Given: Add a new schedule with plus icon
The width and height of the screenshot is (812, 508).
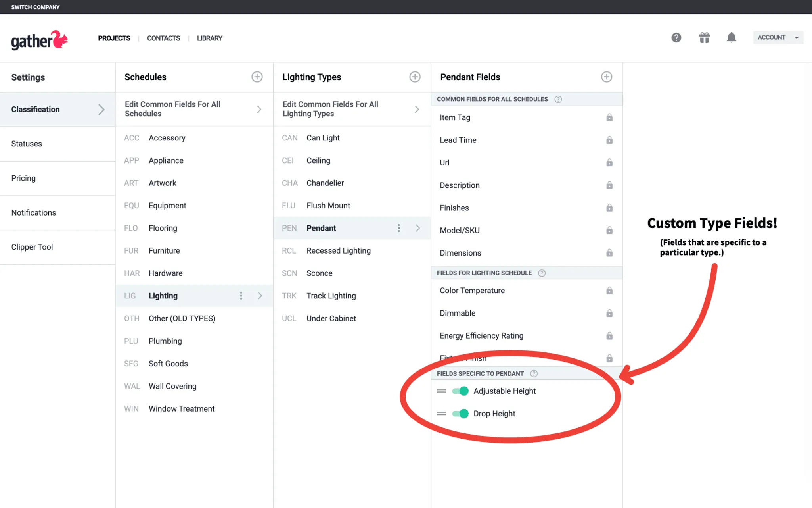Looking at the screenshot, I should 257,77.
